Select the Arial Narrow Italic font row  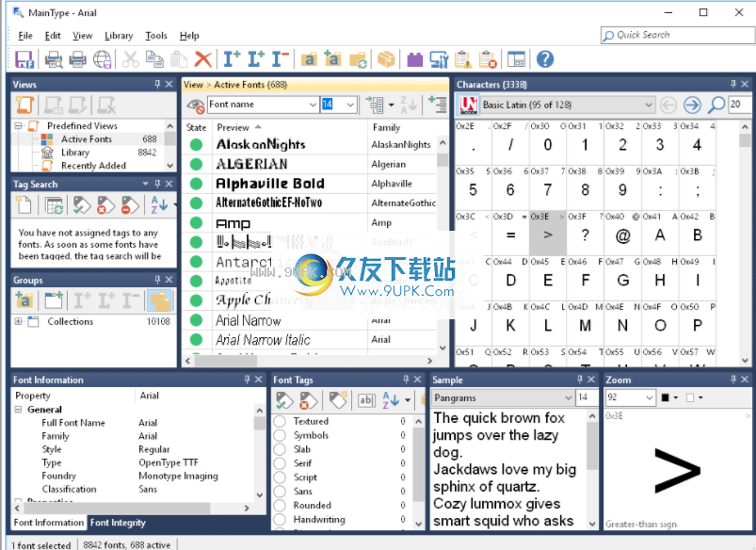point(309,340)
